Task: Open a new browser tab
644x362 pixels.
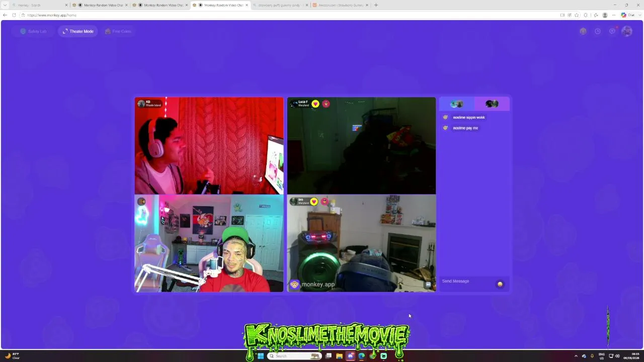Action: tap(376, 5)
